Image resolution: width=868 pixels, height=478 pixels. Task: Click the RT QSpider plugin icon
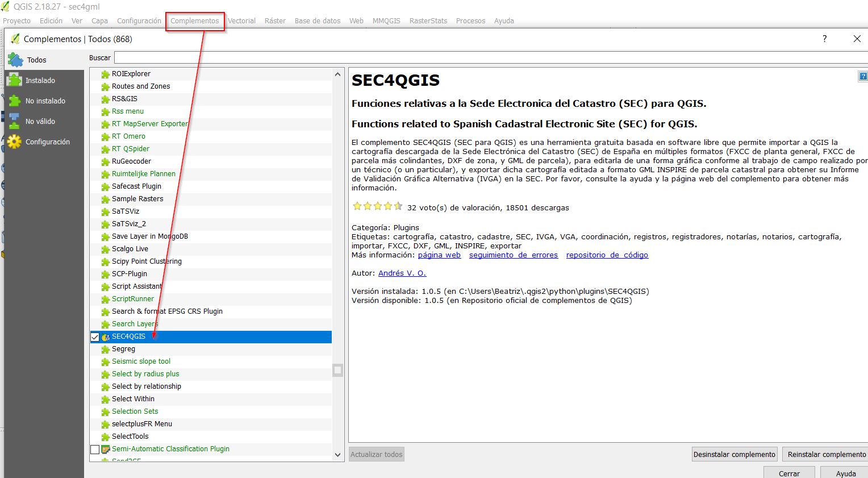(x=105, y=149)
